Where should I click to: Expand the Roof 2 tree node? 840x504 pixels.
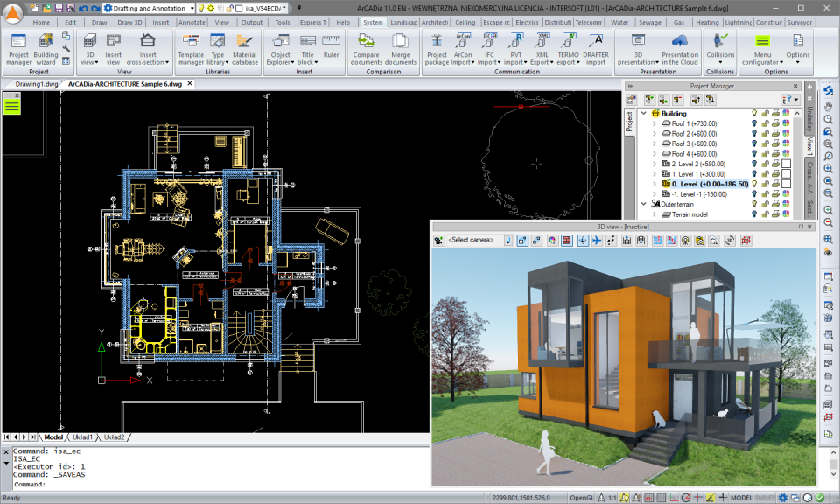tap(654, 133)
